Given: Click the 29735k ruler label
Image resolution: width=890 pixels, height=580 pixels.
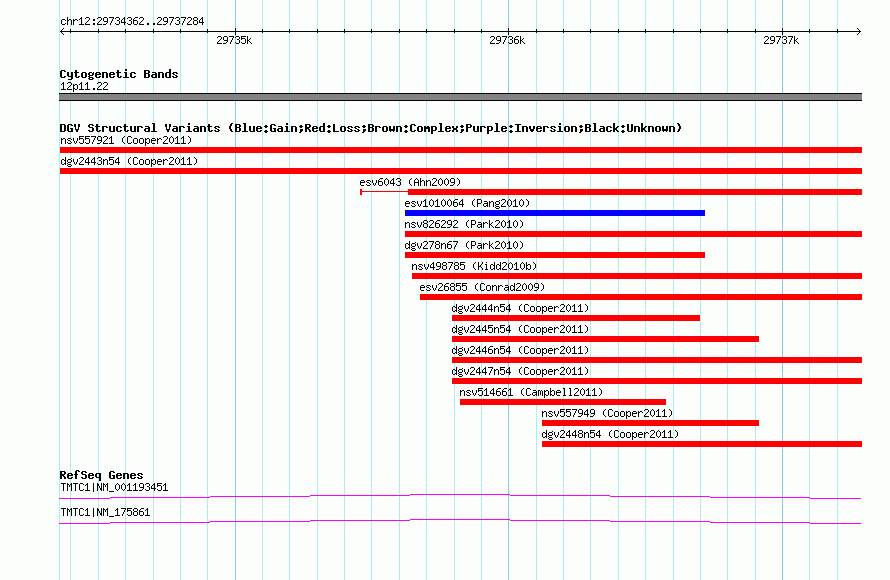Looking at the screenshot, I should tap(234, 40).
